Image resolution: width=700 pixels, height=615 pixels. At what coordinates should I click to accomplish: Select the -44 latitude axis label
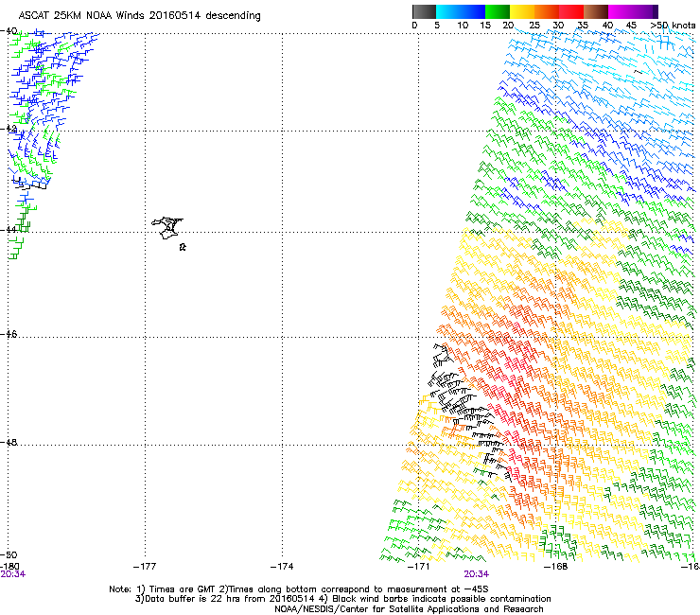pos(9,229)
